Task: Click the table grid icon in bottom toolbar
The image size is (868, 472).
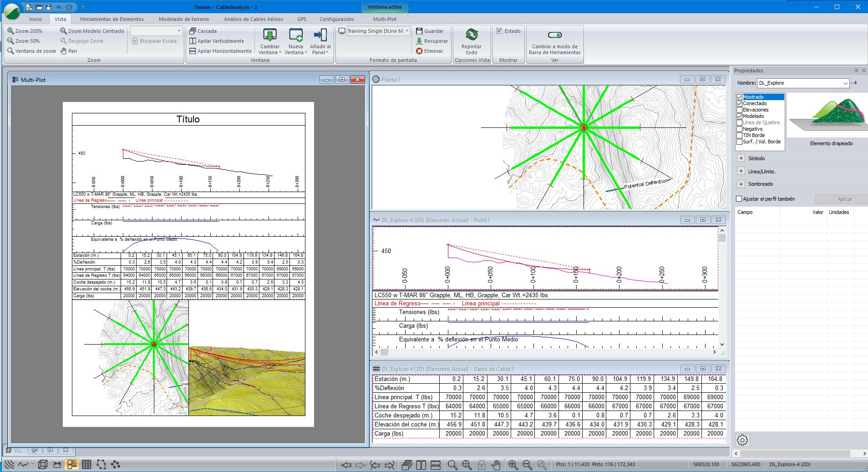Action: (86, 464)
